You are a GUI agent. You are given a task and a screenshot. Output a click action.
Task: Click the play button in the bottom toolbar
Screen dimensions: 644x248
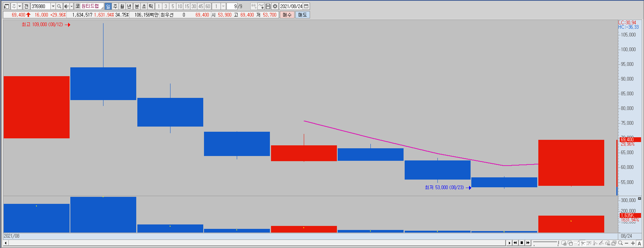point(509,243)
